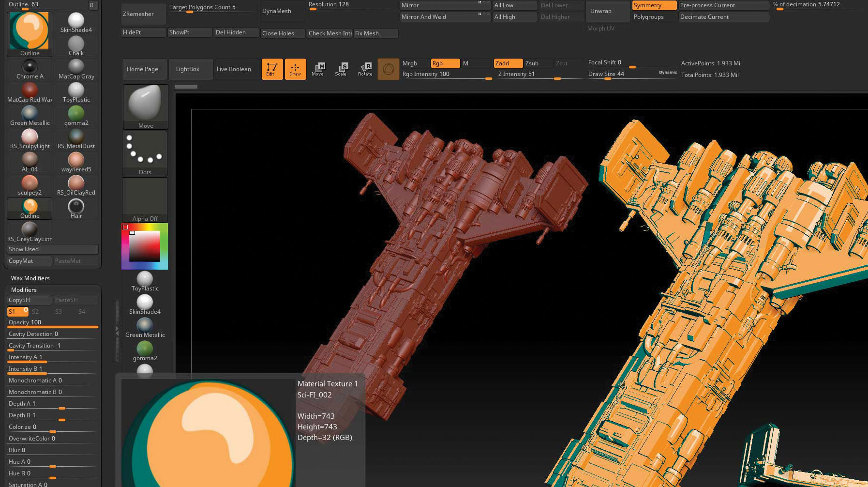Image resolution: width=868 pixels, height=487 pixels.
Task: Open the Dots stroke selector
Action: coord(145,153)
